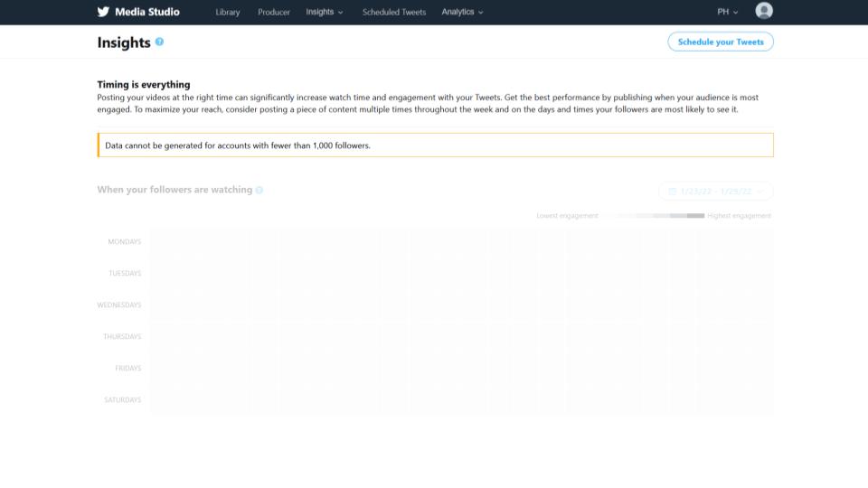Click the calendar icon in date picker
Viewport: 868px width, 488px height.
(672, 191)
